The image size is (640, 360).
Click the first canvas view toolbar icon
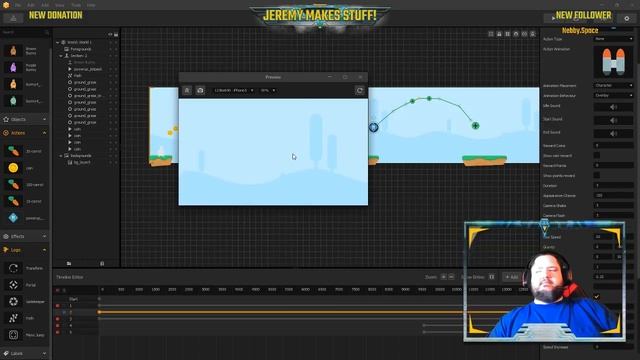click(491, 34)
